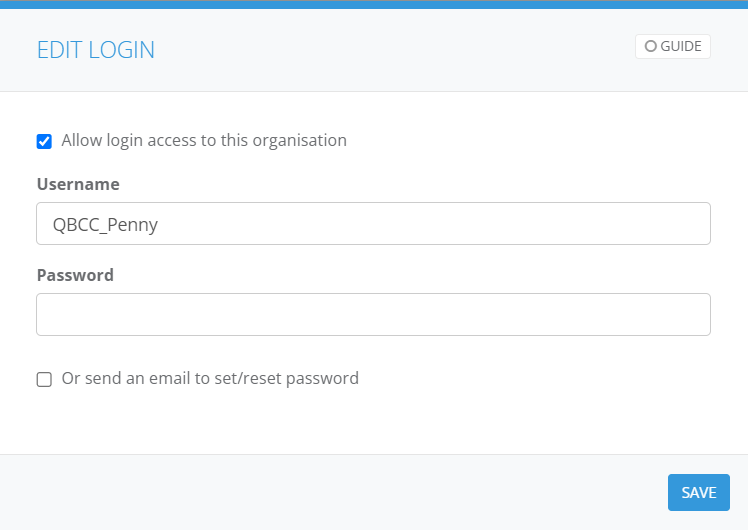The height and width of the screenshot is (530, 748).
Task: Focus the Username input field
Action: click(x=373, y=224)
